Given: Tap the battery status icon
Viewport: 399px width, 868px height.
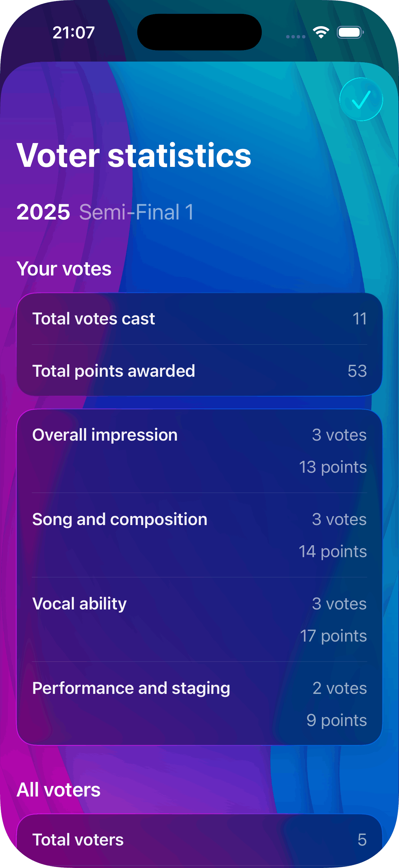Looking at the screenshot, I should pyautogui.click(x=350, y=33).
